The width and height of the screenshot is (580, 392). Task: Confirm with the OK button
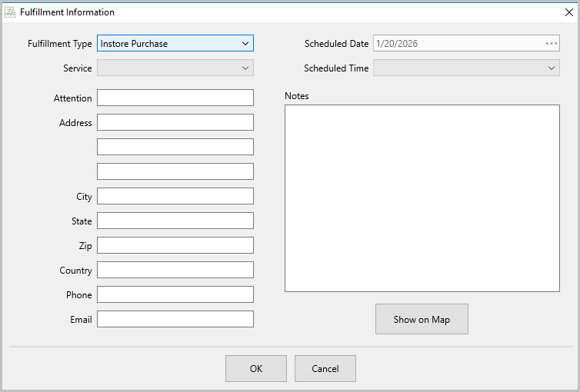click(x=256, y=369)
